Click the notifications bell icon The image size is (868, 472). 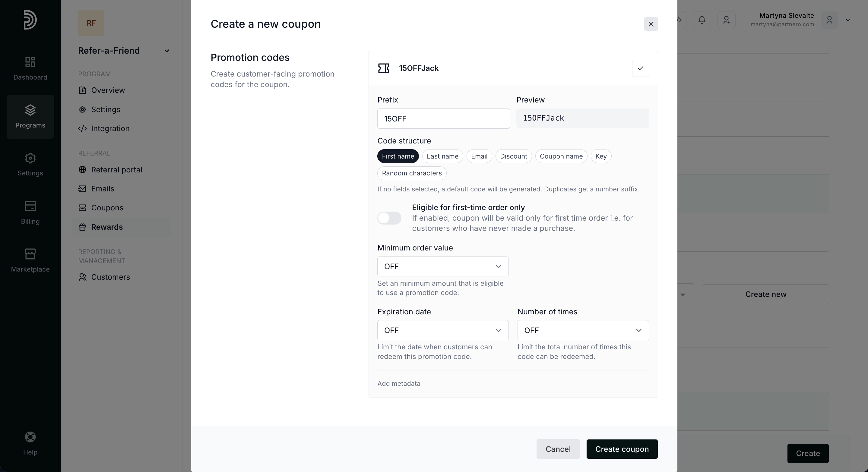[x=702, y=20]
